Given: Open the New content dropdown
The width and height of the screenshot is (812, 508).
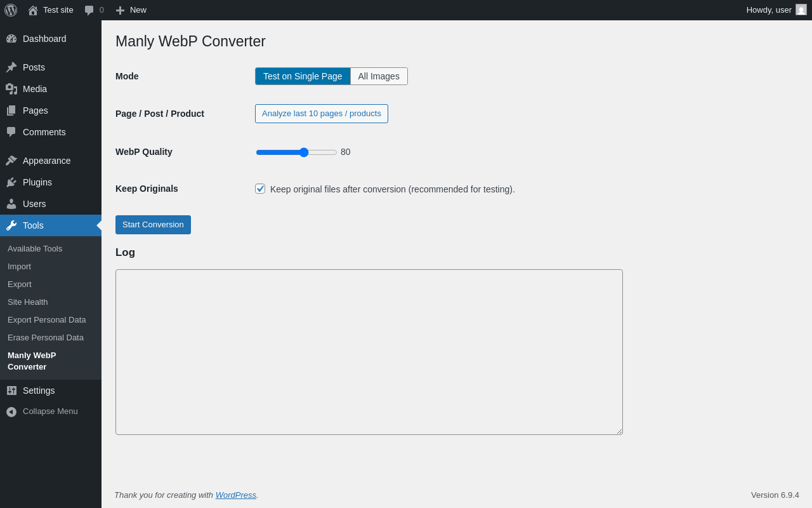Looking at the screenshot, I should 131,10.
